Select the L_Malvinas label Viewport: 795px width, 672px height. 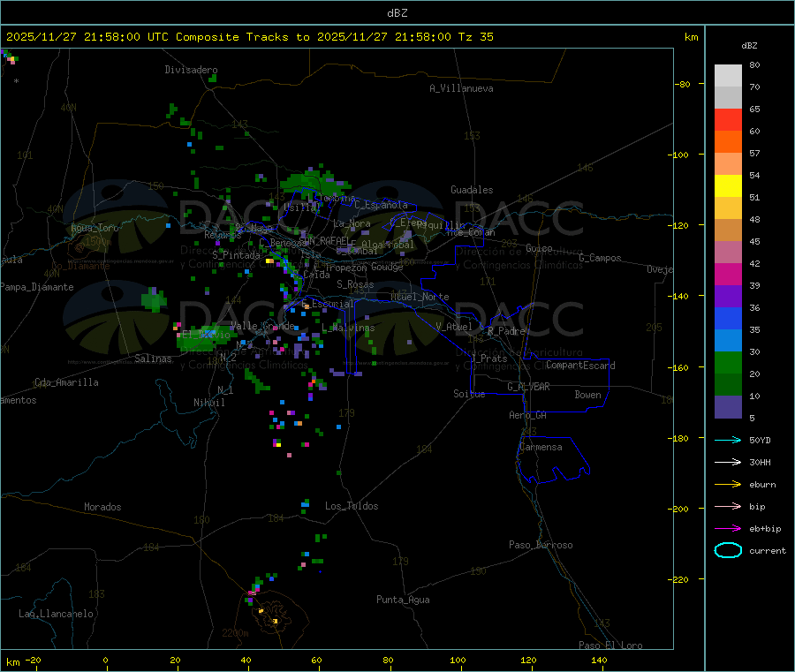(x=348, y=328)
